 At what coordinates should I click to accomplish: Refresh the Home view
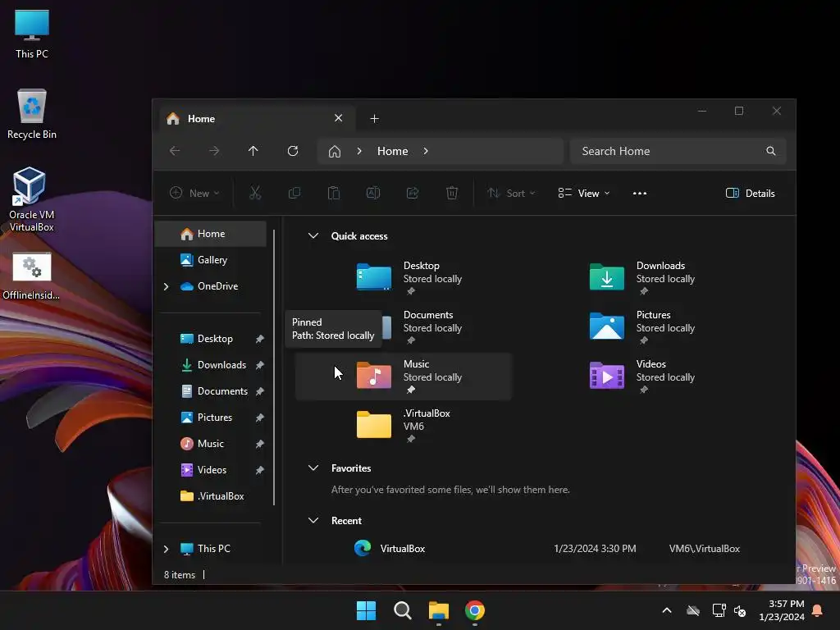[293, 151]
